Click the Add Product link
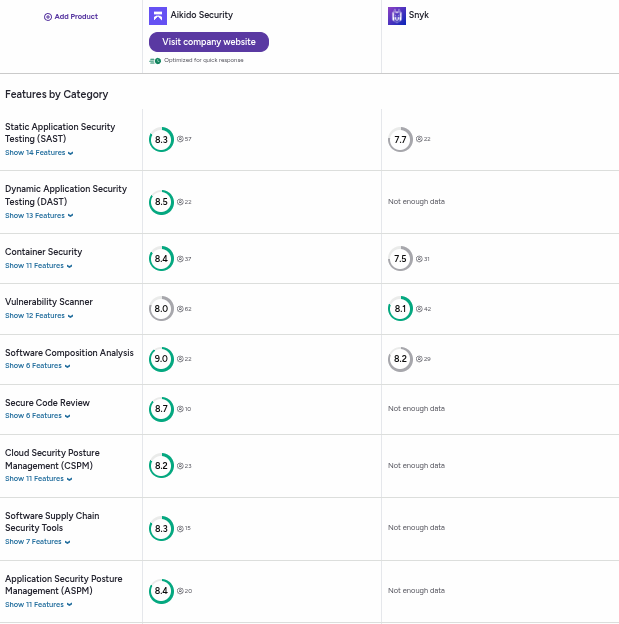 (x=71, y=17)
